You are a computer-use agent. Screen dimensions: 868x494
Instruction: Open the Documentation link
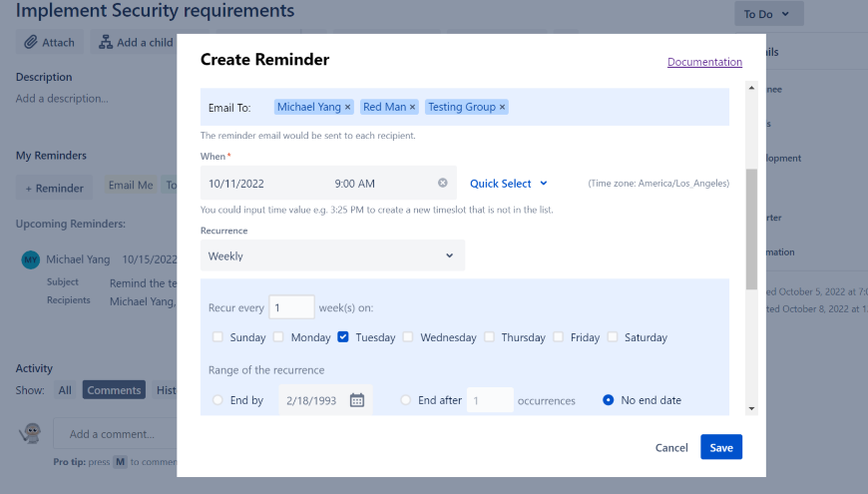pyautogui.click(x=704, y=62)
